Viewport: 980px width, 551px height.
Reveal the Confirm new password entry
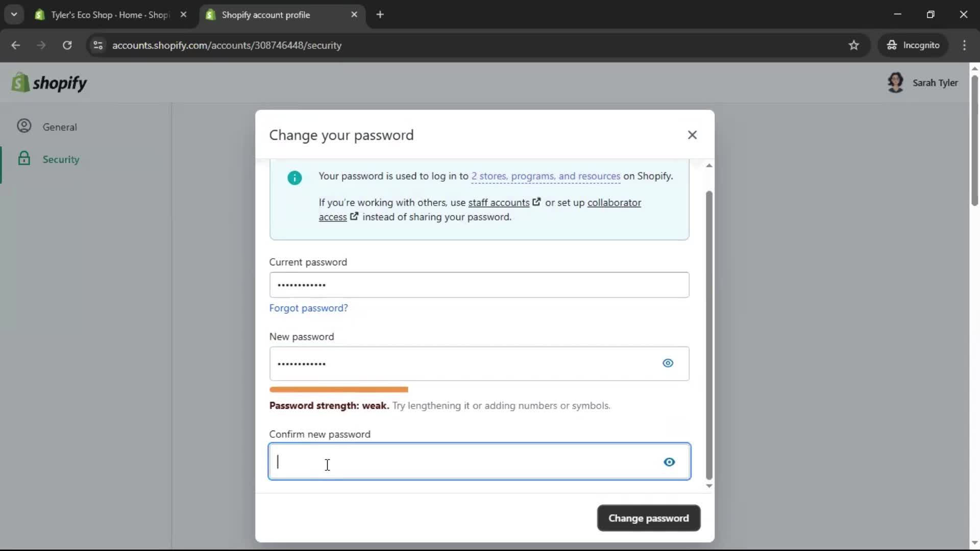coord(669,462)
